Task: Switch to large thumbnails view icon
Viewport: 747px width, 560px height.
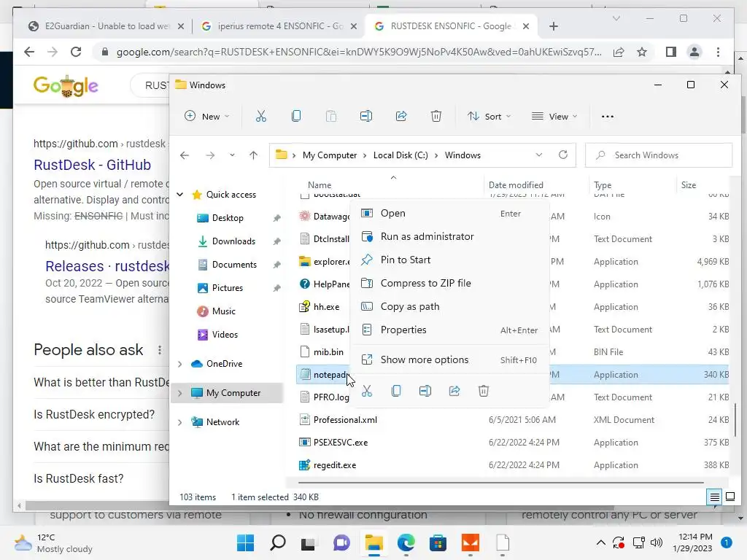Action: (729, 497)
